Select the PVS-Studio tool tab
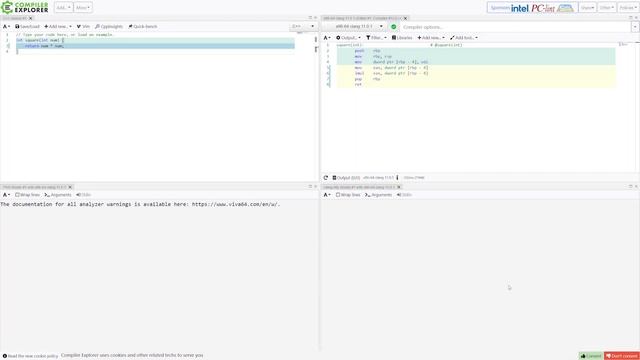 [34, 187]
